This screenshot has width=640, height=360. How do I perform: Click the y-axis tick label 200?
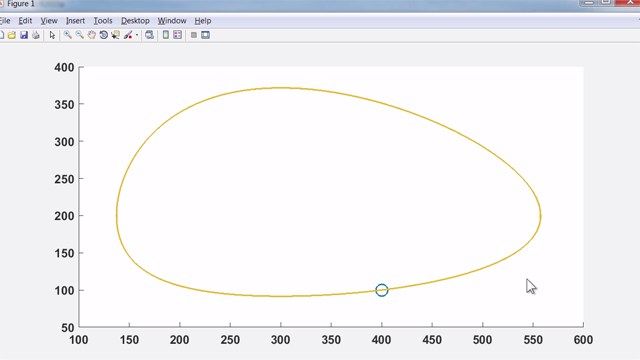pos(64,216)
